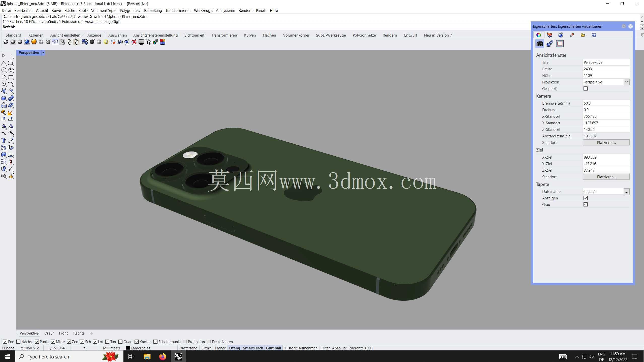Click Platzieren button under Ziel Standort
Image resolution: width=644 pixels, height=362 pixels.
pos(606,177)
